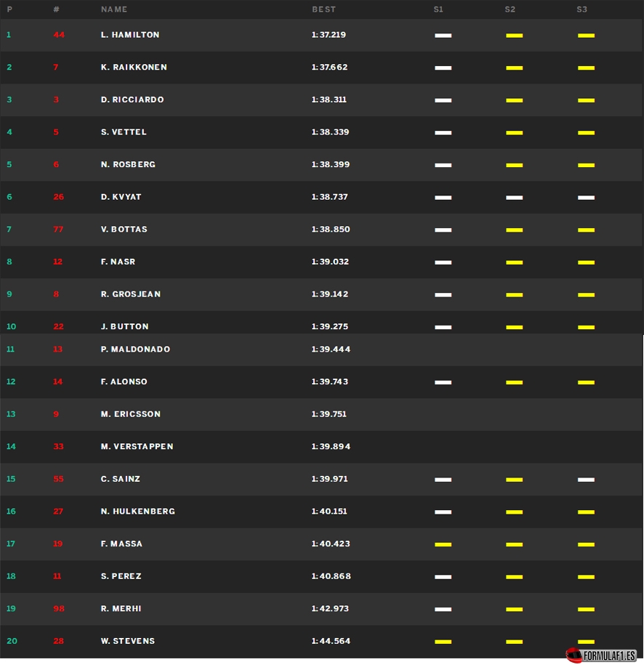The width and height of the screenshot is (644, 670).
Task: Select driver name L. HAMILTON
Action: tap(130, 35)
